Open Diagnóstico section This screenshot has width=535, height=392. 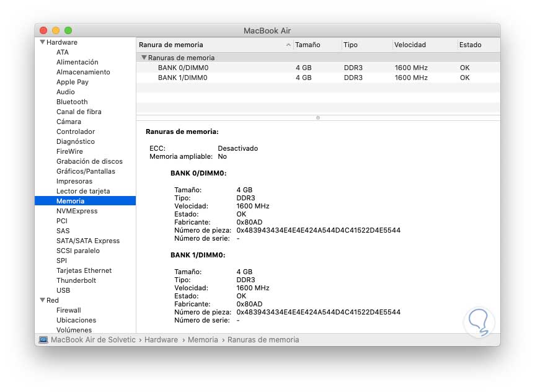[76, 141]
